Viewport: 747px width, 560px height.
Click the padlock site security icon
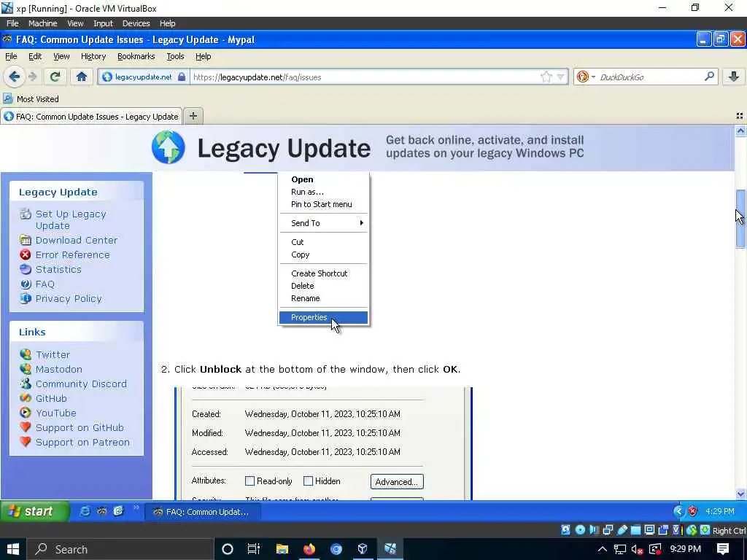pos(182,77)
